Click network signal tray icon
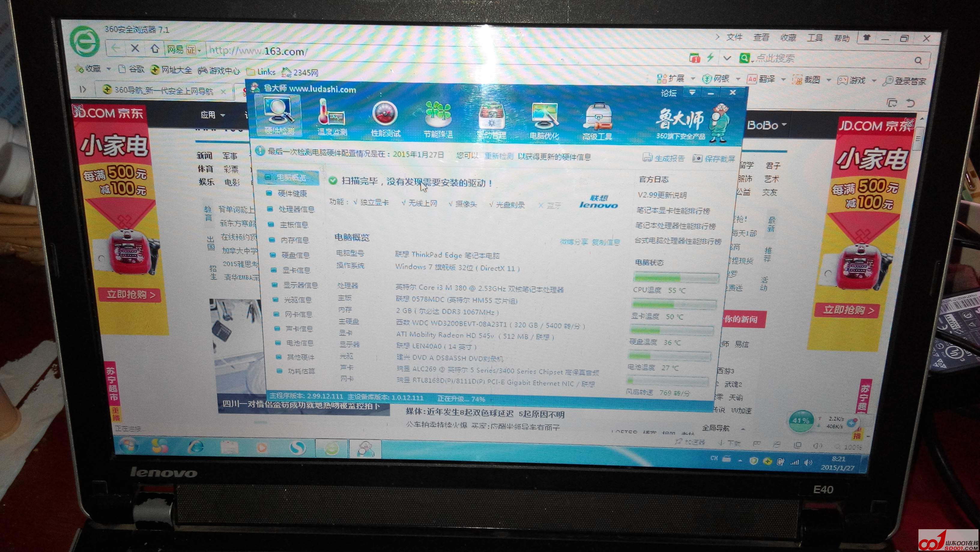The width and height of the screenshot is (980, 552). tap(794, 462)
